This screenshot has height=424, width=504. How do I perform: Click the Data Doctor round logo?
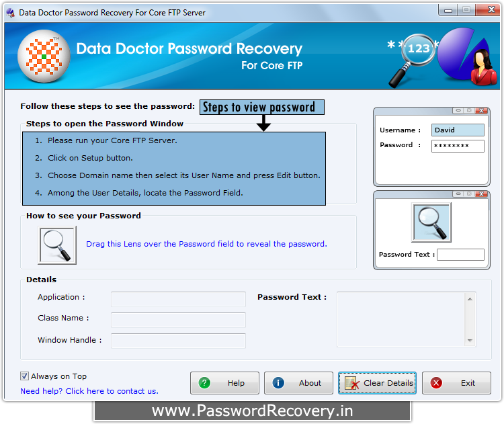point(44,56)
